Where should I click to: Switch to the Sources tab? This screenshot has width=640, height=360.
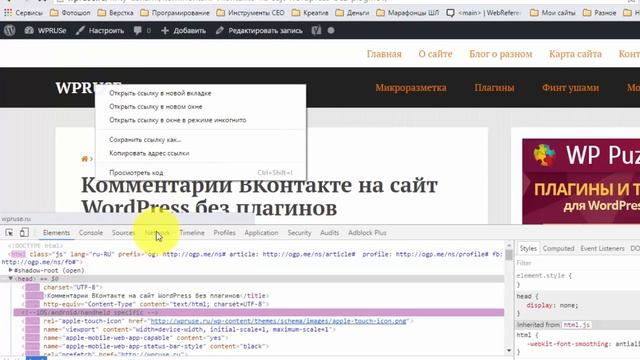click(x=123, y=233)
